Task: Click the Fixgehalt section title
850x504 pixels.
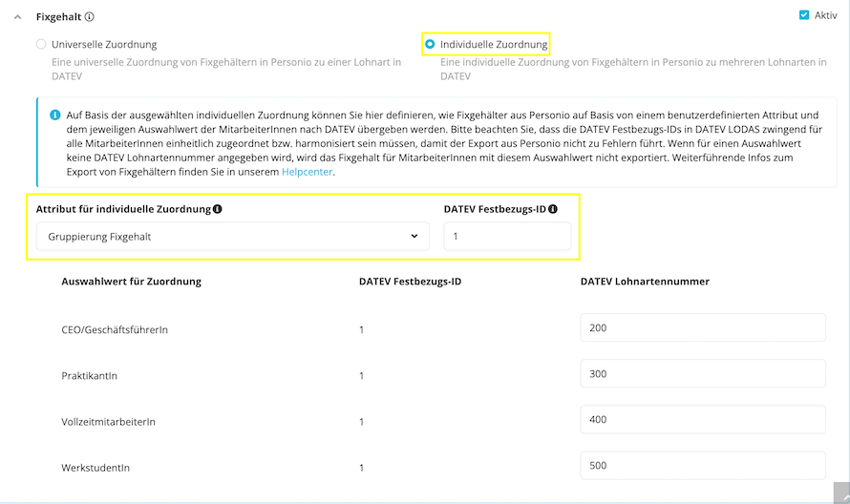Action: [58, 17]
